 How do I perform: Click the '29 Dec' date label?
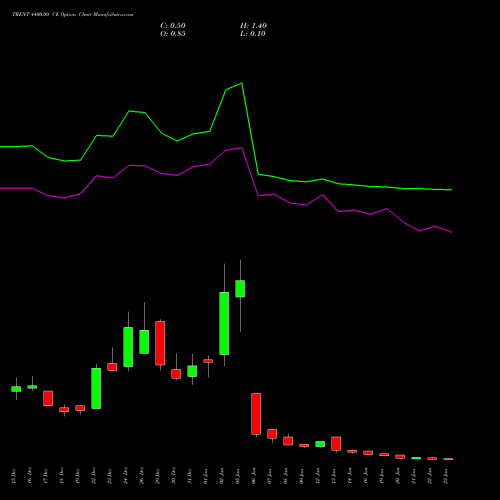pyautogui.click(x=157, y=476)
